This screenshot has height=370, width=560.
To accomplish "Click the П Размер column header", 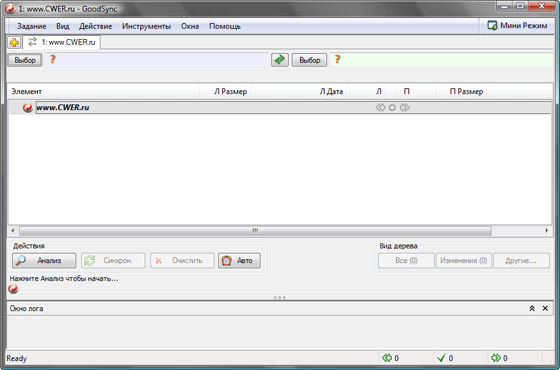I will coord(461,92).
